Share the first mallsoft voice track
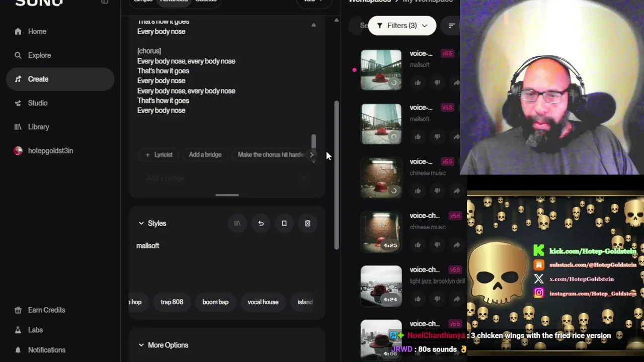This screenshot has width=644, height=362. [x=456, y=82]
